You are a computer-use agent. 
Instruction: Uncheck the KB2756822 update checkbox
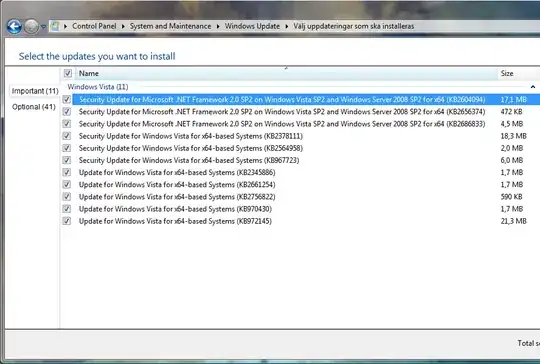67,197
